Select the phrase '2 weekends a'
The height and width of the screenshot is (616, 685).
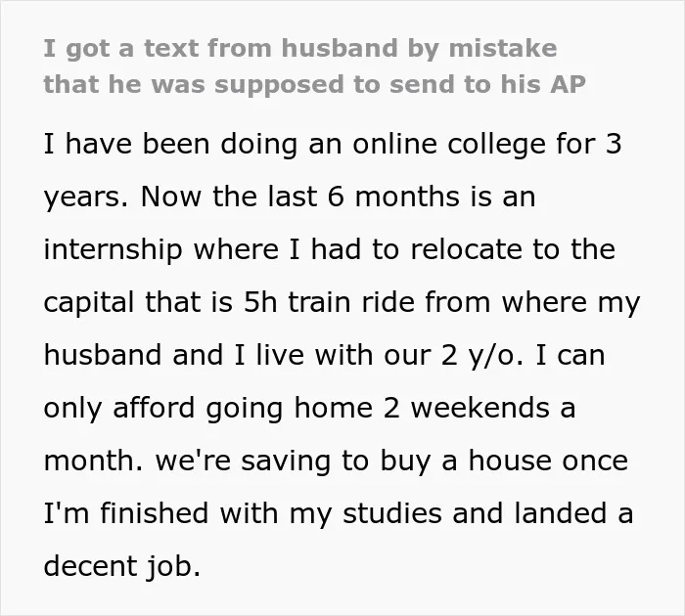[479, 408]
